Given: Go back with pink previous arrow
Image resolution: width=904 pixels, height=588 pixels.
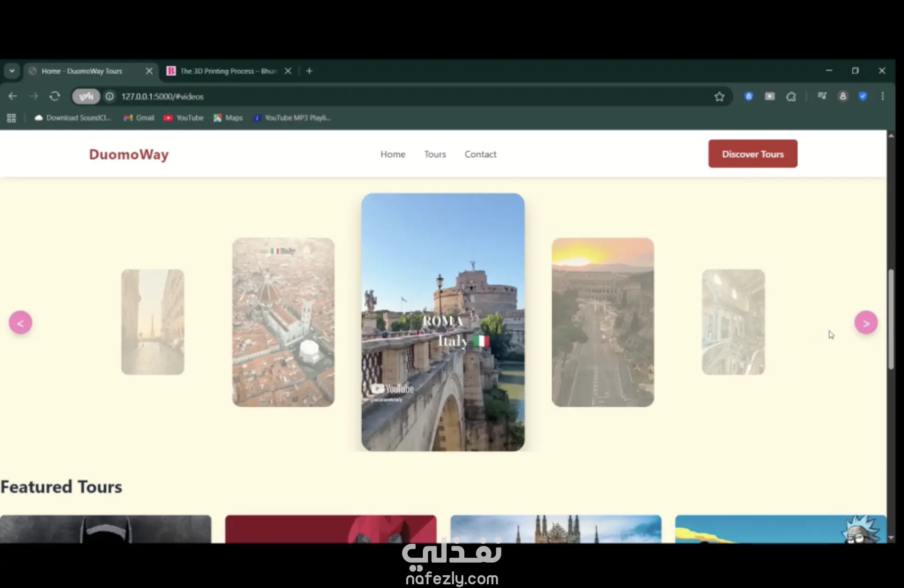Looking at the screenshot, I should (x=20, y=323).
